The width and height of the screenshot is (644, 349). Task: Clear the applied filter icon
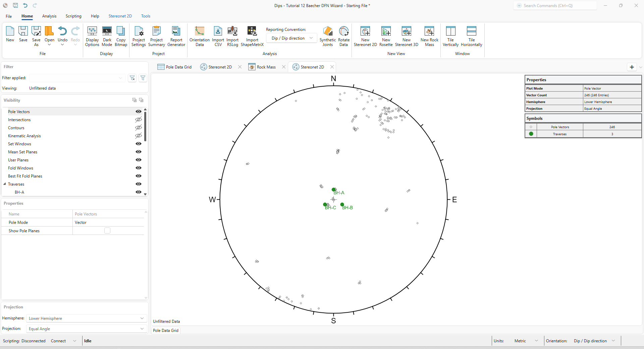click(x=132, y=78)
